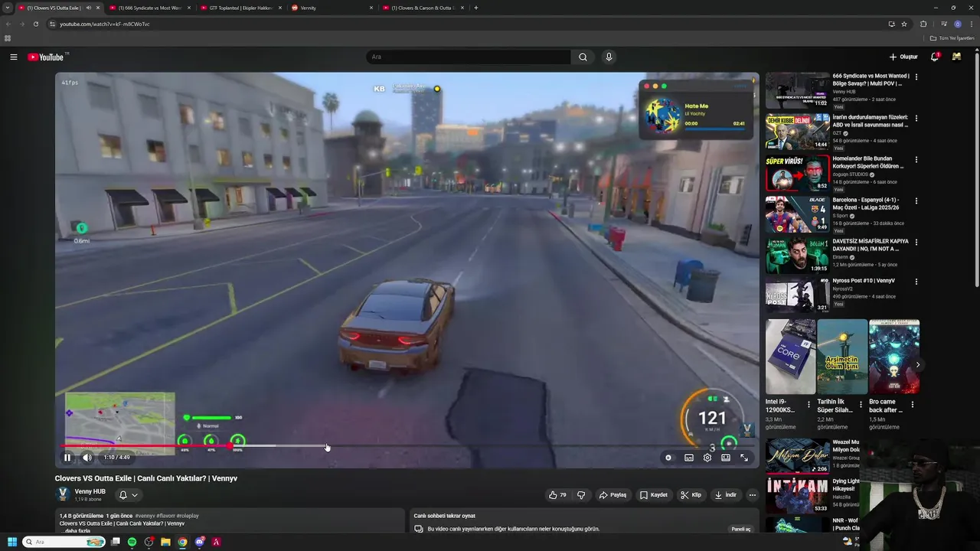980x551 pixels.
Task: Click the Oluştur create button
Action: [903, 57]
